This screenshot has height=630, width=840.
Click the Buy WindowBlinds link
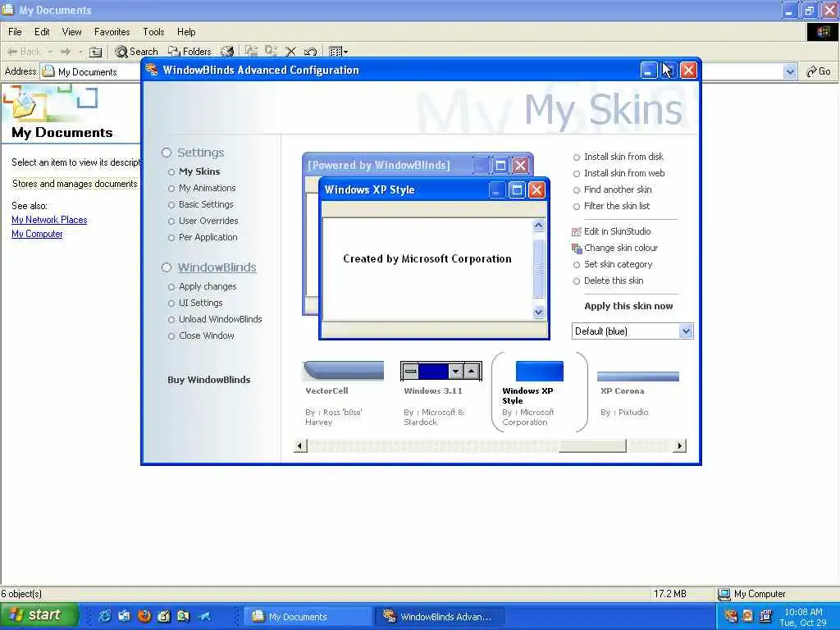tap(209, 380)
